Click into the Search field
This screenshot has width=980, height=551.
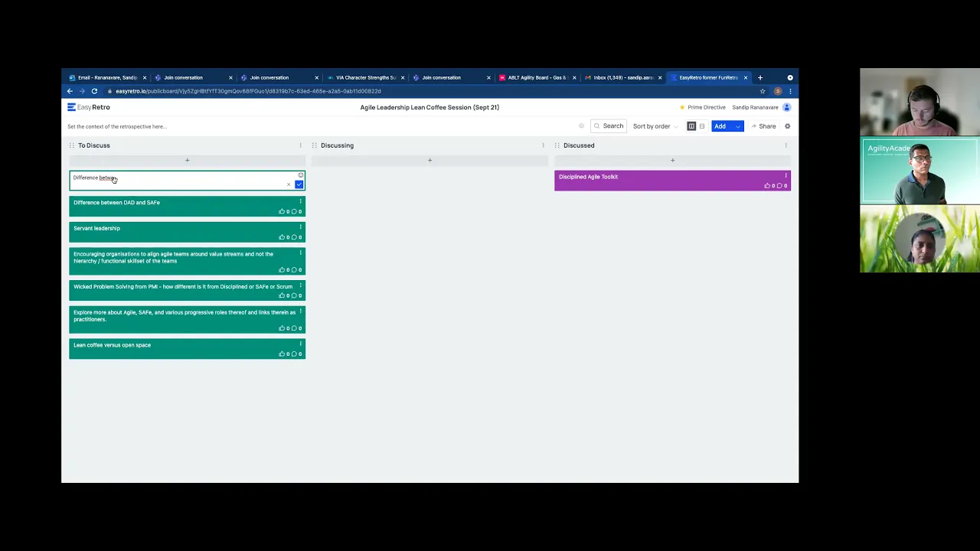(x=609, y=126)
